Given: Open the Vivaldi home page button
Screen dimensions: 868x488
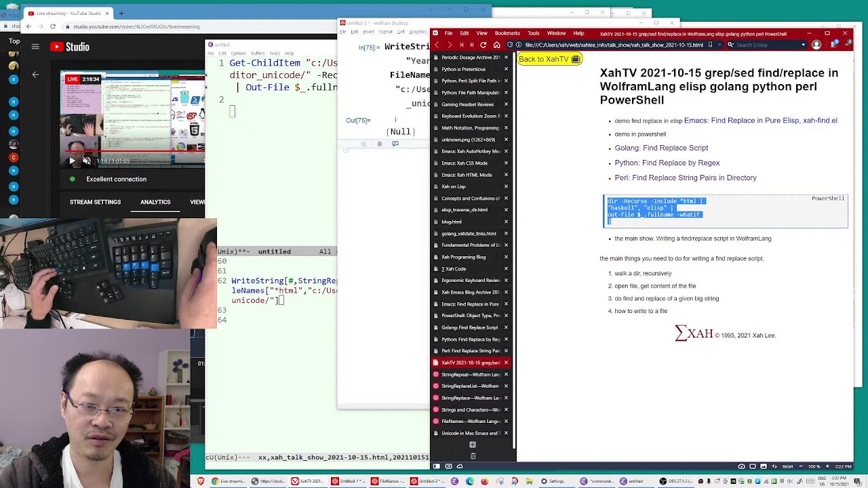Looking at the screenshot, I should pos(496,45).
